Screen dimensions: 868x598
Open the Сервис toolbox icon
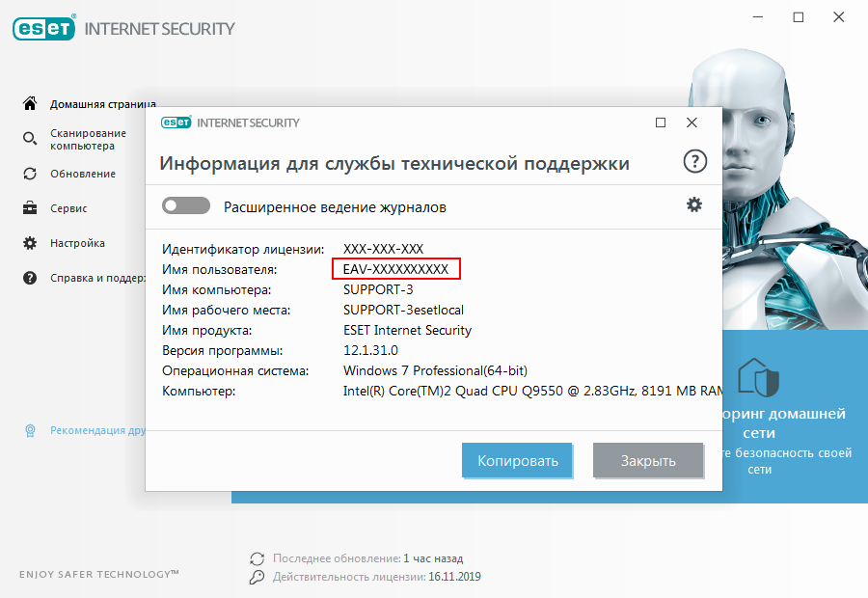(x=30, y=208)
